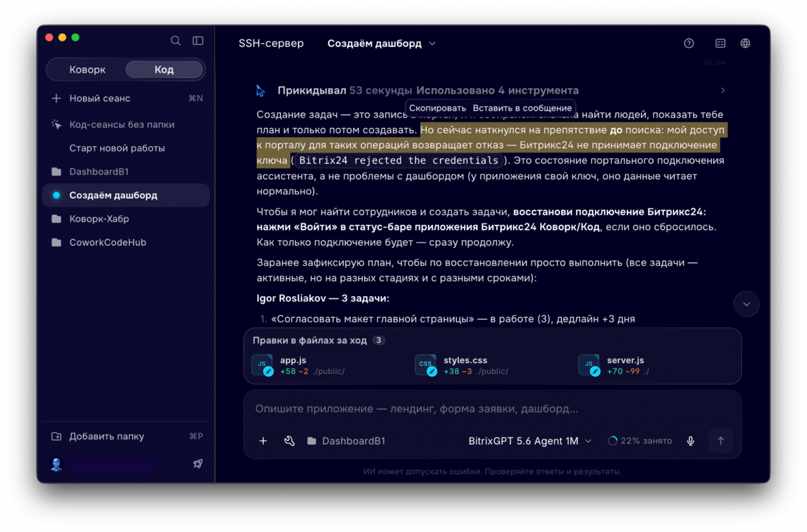The image size is (807, 532).
Task: Start a Новый сеанс
Action: [126, 98]
